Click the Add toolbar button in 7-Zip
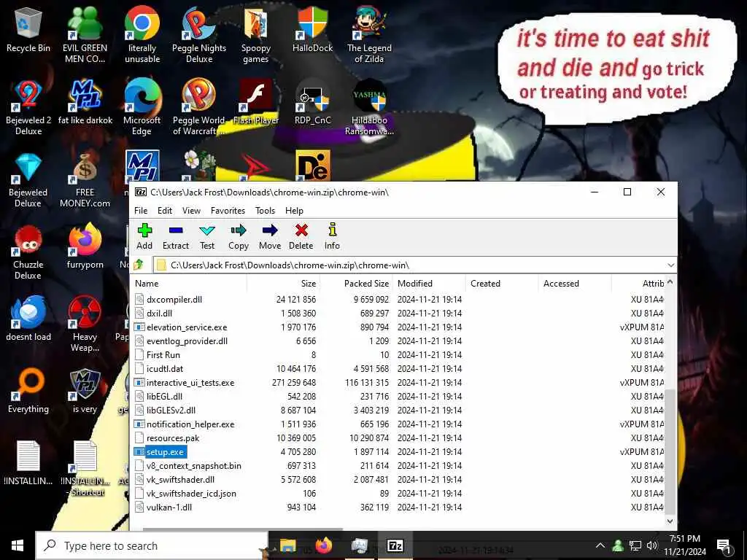Screen dimensions: 747x560 [144, 237]
